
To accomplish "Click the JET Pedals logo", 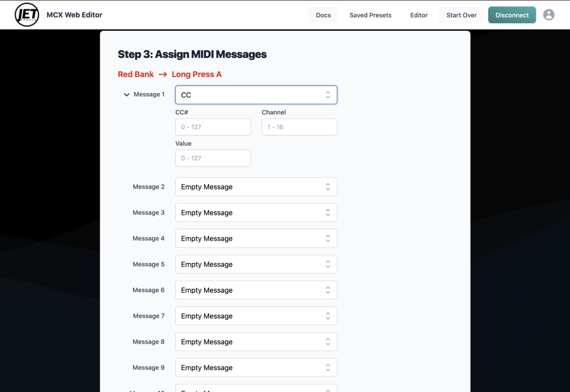I will coord(27,15).
